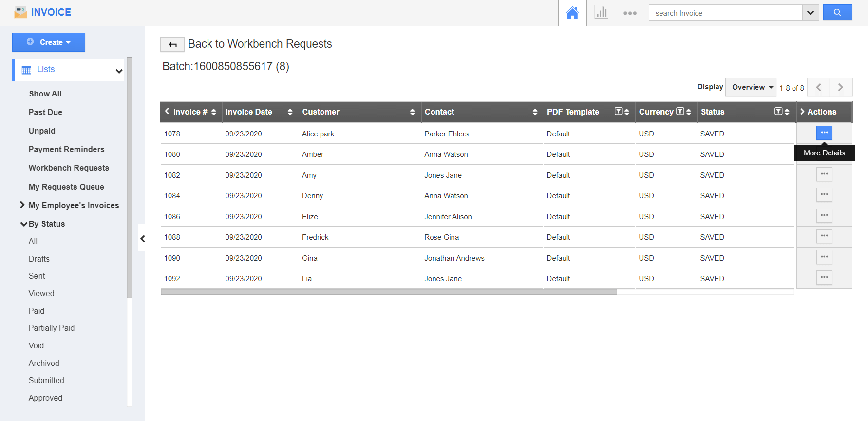Filter by status Partially Paid
Image resolution: width=868 pixels, height=421 pixels.
(x=52, y=328)
